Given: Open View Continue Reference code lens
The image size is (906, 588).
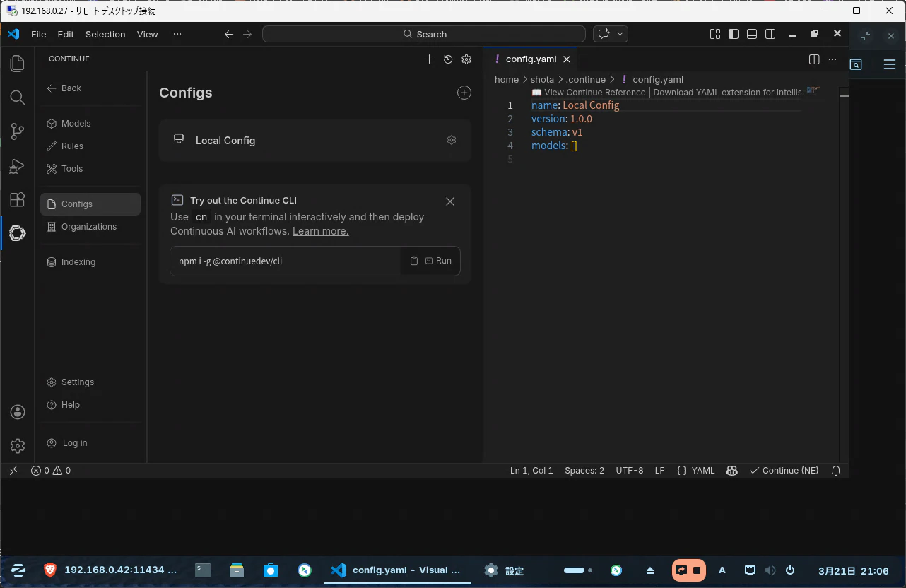Looking at the screenshot, I should (x=589, y=93).
